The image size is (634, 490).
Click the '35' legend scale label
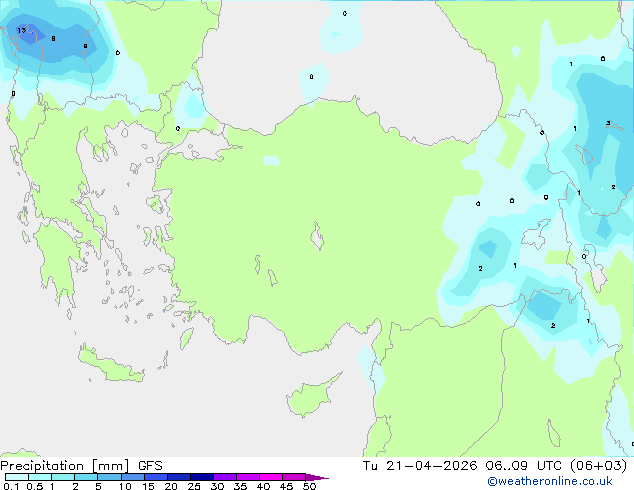click(240, 486)
